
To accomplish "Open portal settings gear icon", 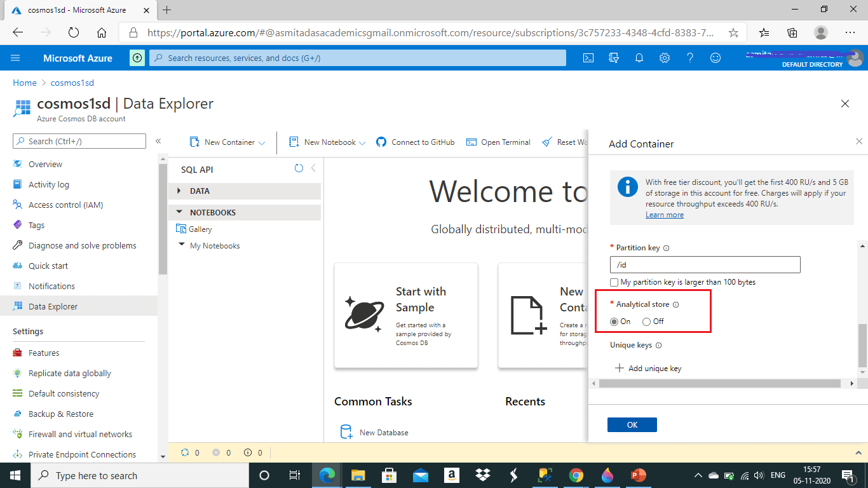I will [665, 58].
